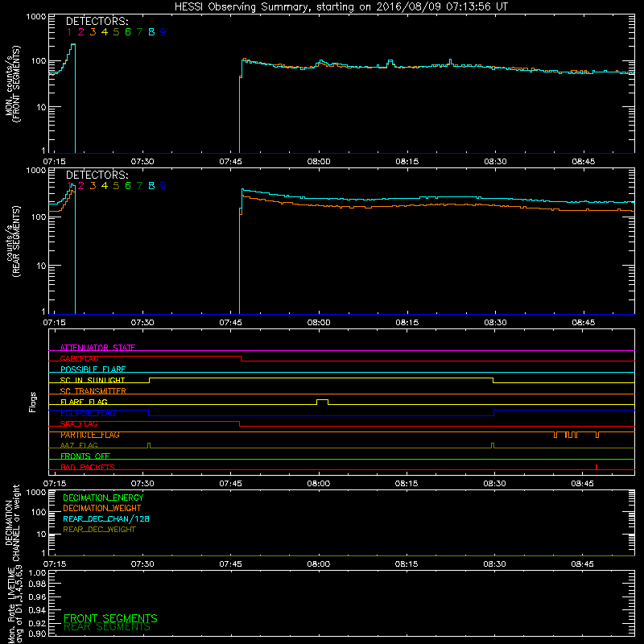Image resolution: width=644 pixels, height=644 pixels.
Task: Pick detector 9 in rear segments legend
Action: click(x=163, y=186)
